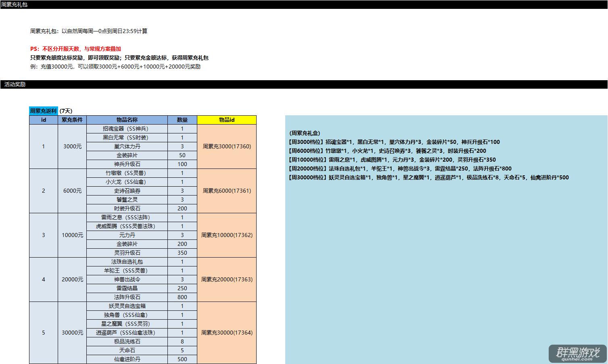Click the quantity 800 cell
This screenshot has height=364, width=608.
point(182,297)
